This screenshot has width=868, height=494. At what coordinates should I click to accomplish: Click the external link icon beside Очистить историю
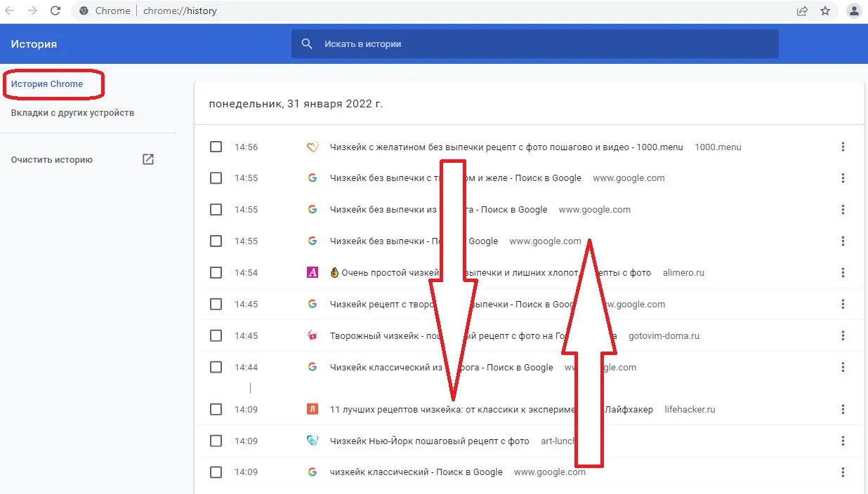pos(148,159)
